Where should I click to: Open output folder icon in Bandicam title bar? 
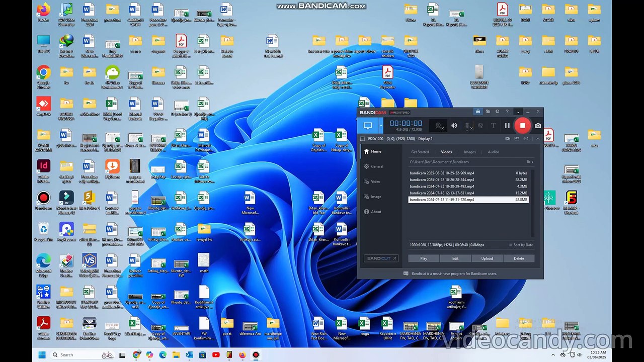point(488,112)
